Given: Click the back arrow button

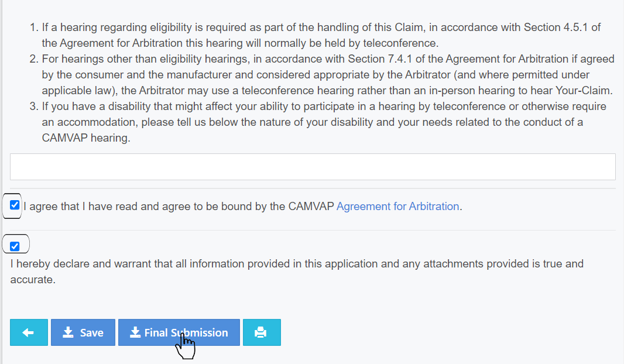Looking at the screenshot, I should point(29,332).
